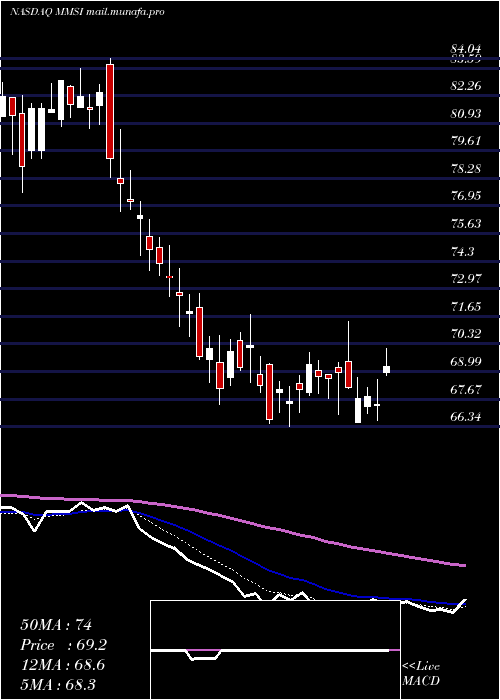Viewport: 500px width, 700px height.
Task: Click the MACD inset chart box
Action: (275, 650)
